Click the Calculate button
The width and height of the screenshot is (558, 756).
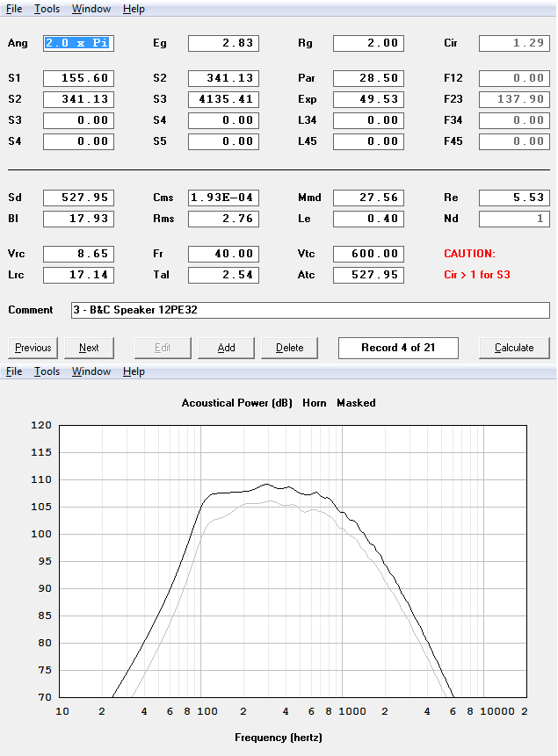(514, 348)
